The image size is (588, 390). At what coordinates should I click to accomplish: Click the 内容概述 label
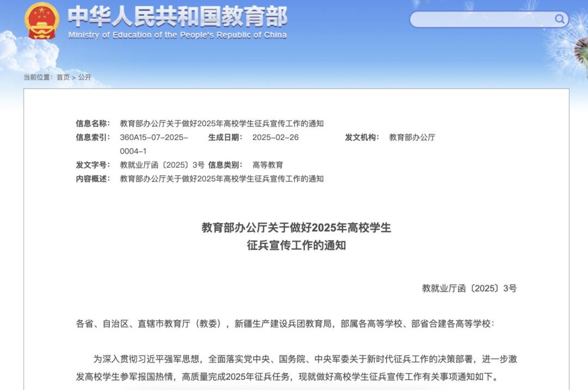pyautogui.click(x=93, y=179)
